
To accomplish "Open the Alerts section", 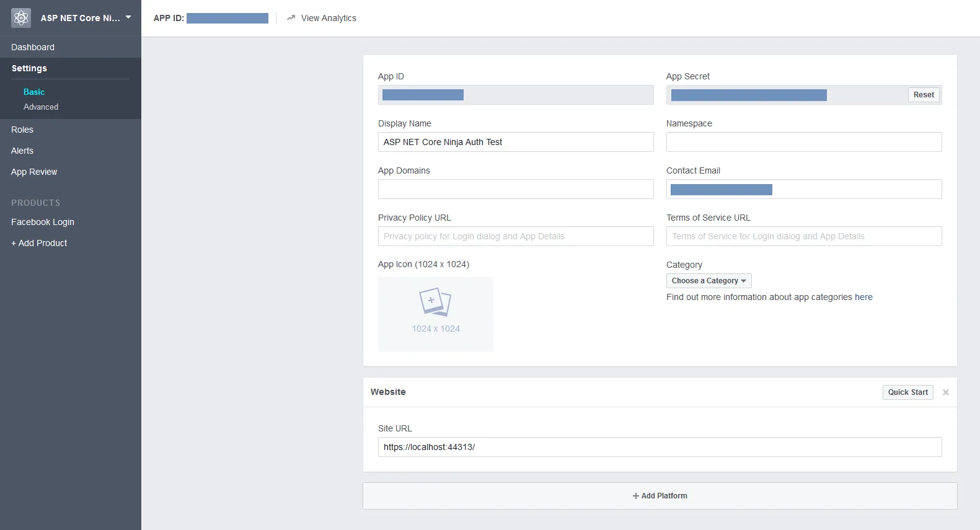I will click(x=22, y=151).
